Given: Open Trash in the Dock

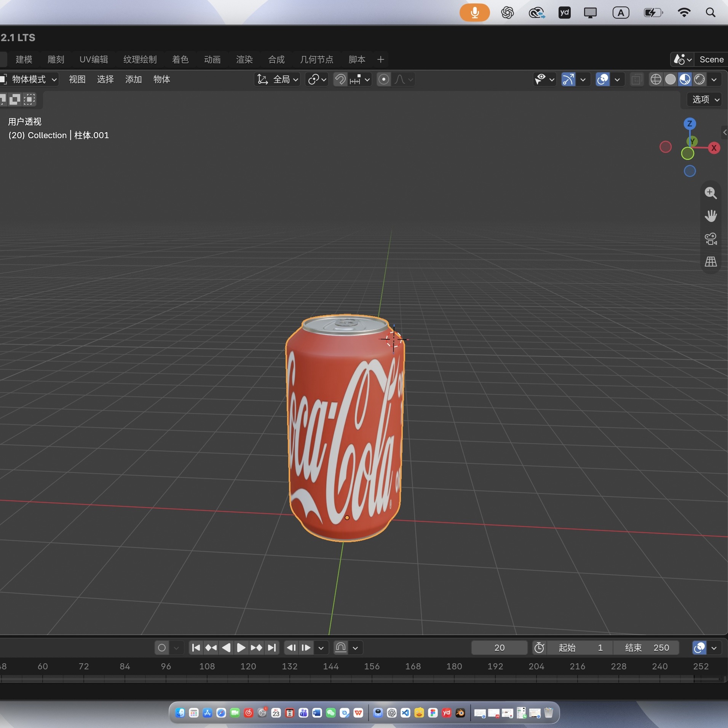Looking at the screenshot, I should click(548, 713).
